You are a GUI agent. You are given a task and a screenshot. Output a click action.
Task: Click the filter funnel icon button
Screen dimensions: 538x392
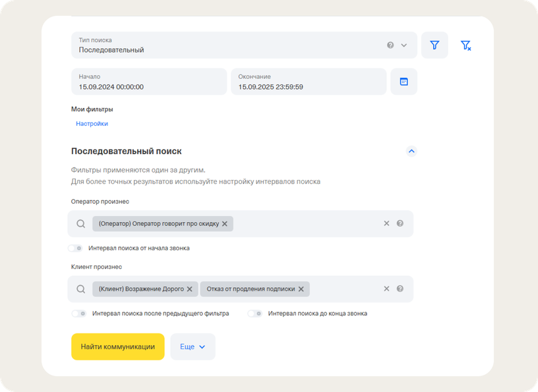[434, 45]
